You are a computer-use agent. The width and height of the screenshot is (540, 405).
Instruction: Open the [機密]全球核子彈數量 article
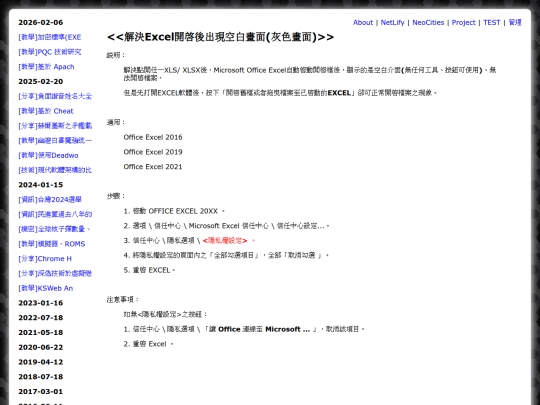(x=54, y=229)
